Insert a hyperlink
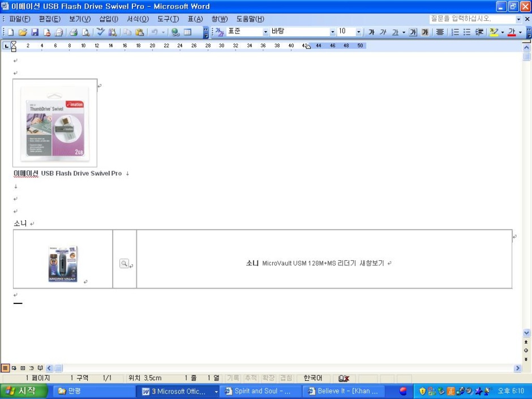Viewport: 532px width, 399px height. 175,32
